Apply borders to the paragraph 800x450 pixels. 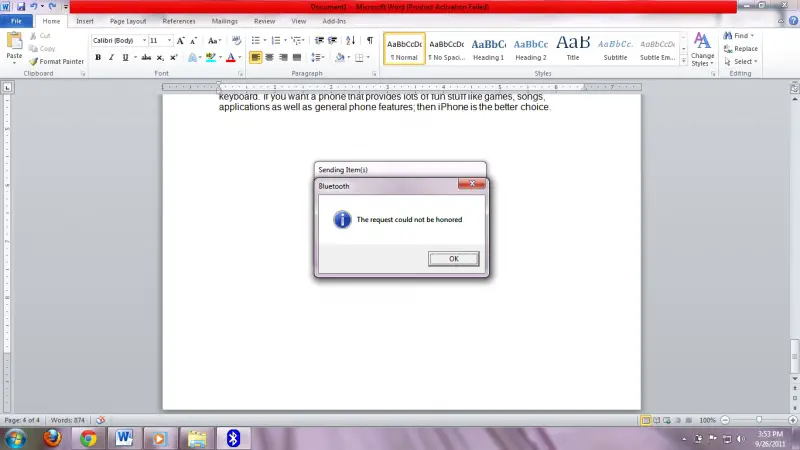pos(359,58)
